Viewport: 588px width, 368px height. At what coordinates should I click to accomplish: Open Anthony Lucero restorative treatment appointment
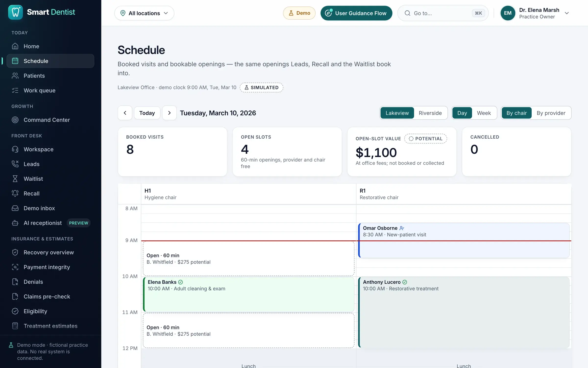(x=464, y=312)
